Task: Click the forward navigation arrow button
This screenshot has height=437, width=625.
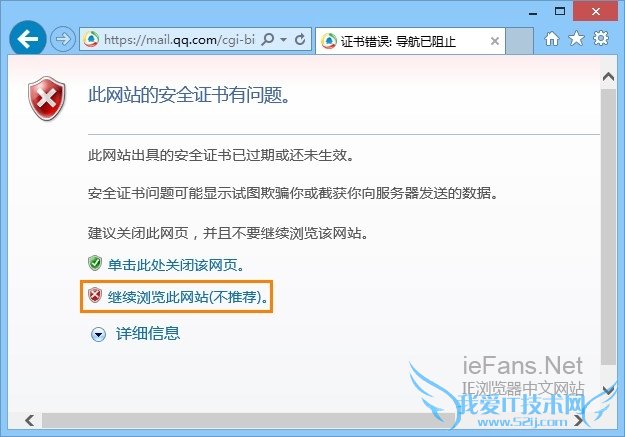Action: tap(63, 39)
